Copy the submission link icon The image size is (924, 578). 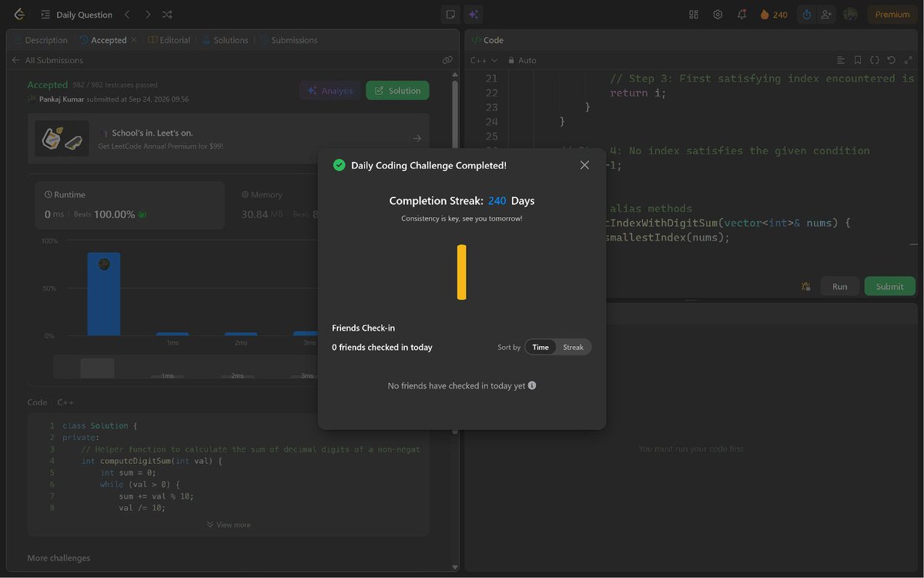(447, 60)
